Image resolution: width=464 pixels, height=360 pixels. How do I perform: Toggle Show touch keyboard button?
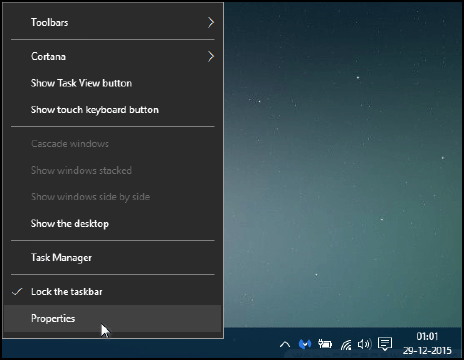point(113,110)
